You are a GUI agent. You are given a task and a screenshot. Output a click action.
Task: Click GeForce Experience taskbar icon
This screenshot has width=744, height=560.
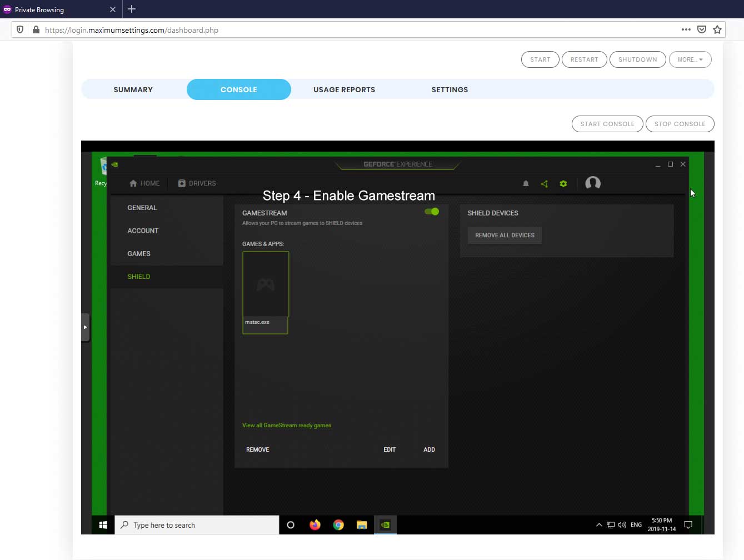[385, 525]
